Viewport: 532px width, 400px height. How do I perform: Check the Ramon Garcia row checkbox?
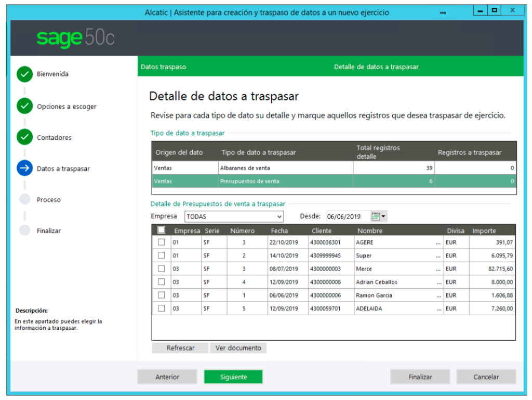[x=162, y=295]
